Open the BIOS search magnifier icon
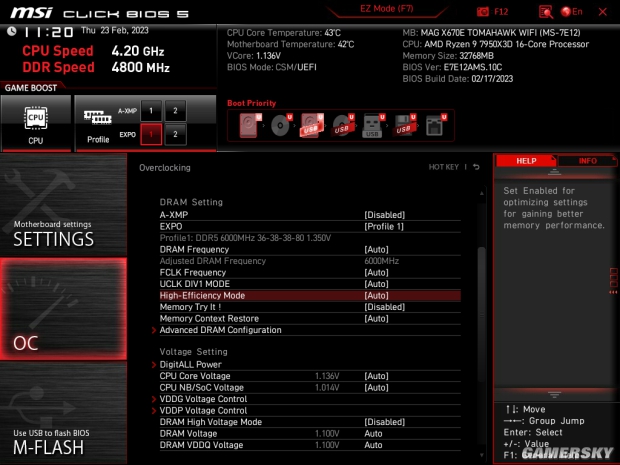 coord(546,12)
